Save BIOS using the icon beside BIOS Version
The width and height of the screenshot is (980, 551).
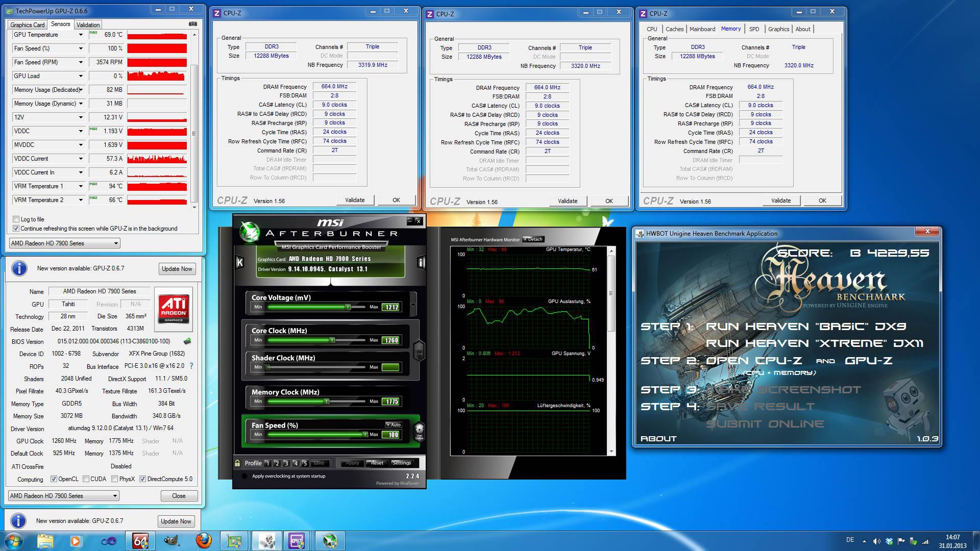click(x=187, y=341)
